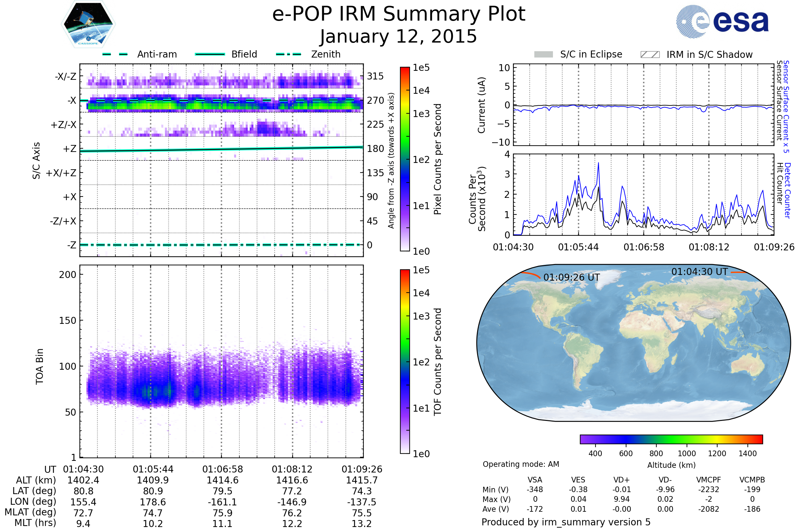
Task: Click the 01:04:30 UT orbit label on map
Action: point(699,272)
